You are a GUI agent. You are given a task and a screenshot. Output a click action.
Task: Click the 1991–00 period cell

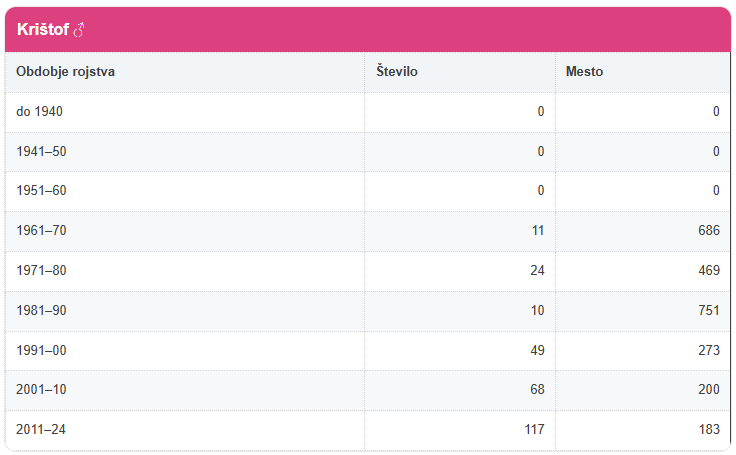(40, 350)
